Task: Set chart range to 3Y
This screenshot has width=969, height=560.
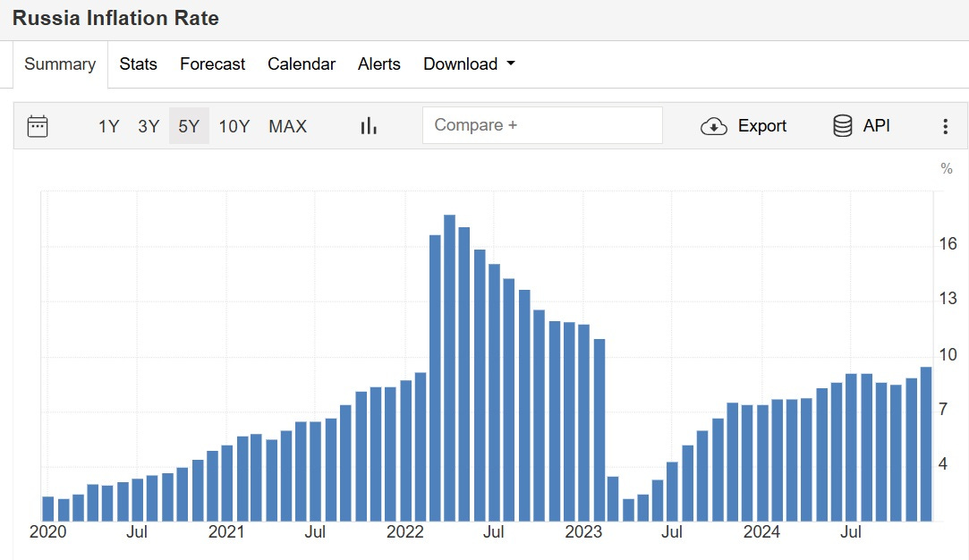Action: click(149, 126)
